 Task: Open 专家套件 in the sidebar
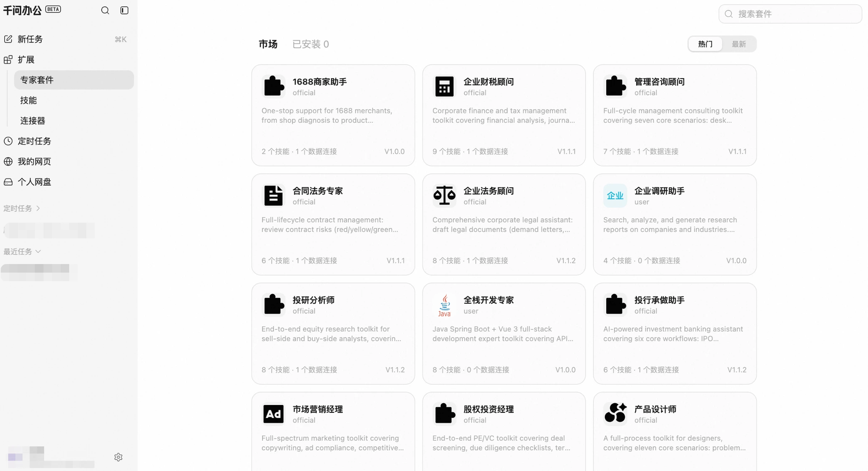point(74,80)
